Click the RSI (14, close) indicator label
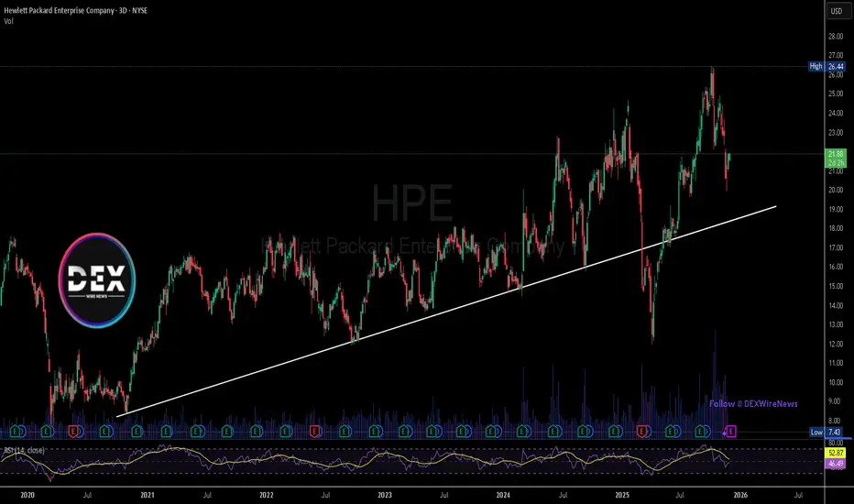Image resolution: width=854 pixels, height=504 pixels. pyautogui.click(x=25, y=450)
